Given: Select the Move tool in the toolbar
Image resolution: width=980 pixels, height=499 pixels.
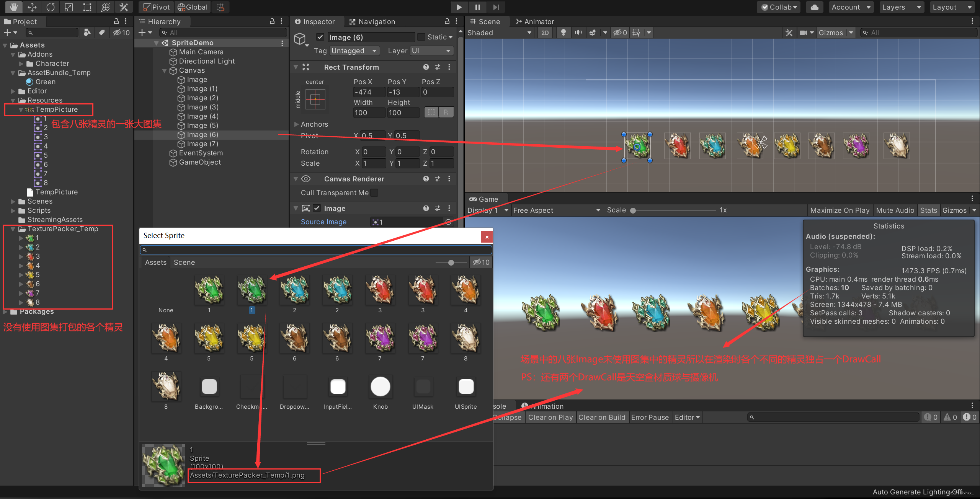Looking at the screenshot, I should (32, 7).
